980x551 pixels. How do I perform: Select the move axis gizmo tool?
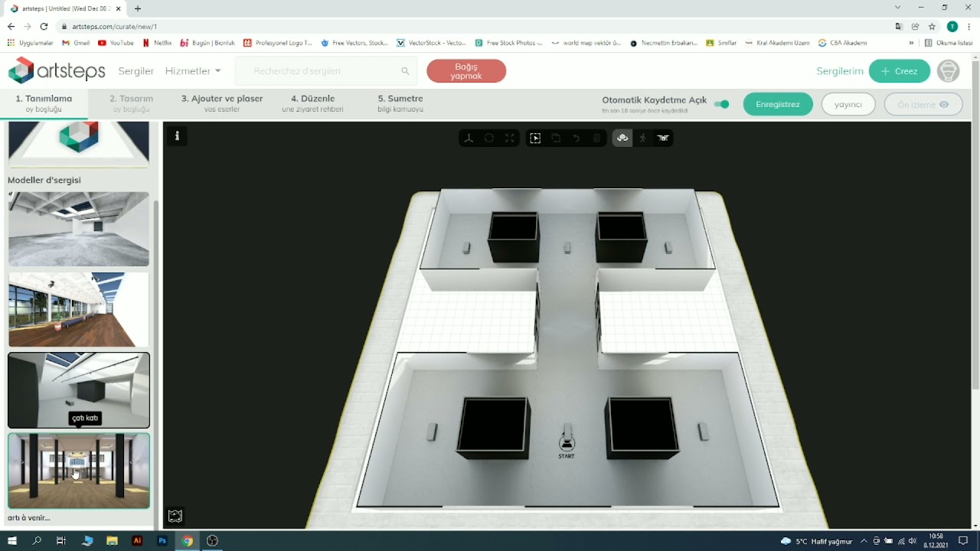pos(469,138)
